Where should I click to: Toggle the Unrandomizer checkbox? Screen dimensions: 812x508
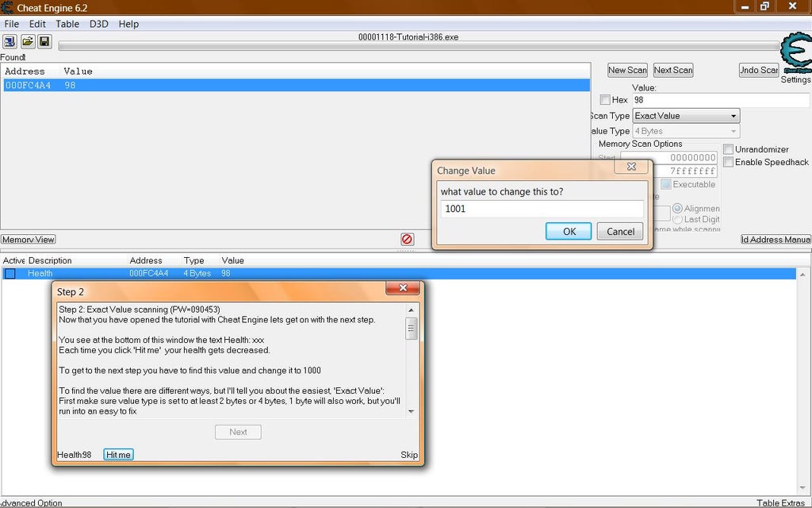(x=728, y=149)
